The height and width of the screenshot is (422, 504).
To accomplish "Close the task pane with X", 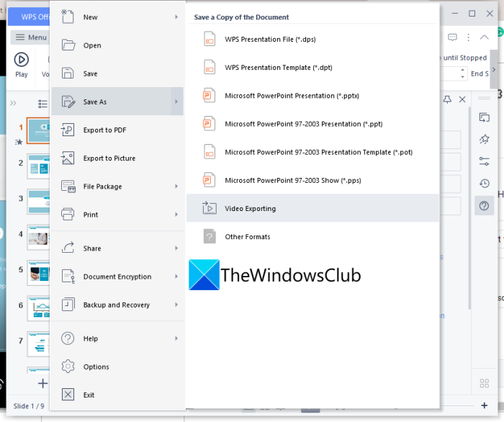I will 462,99.
